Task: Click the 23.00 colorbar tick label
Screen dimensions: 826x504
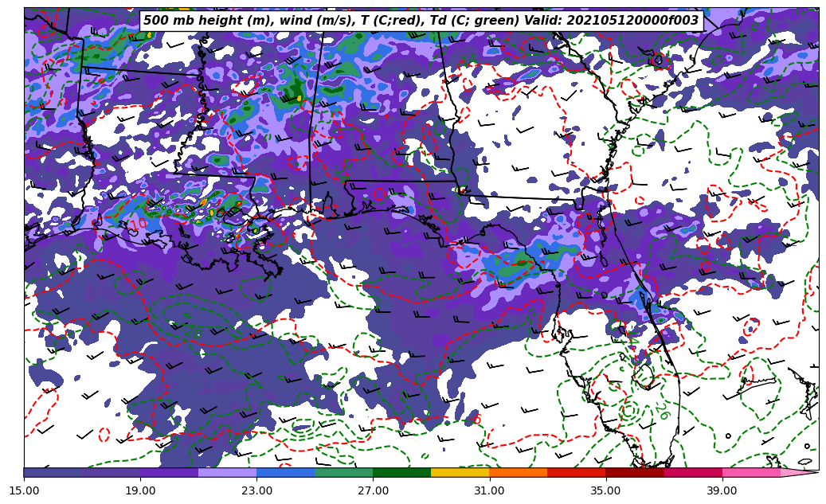Action: [256, 490]
